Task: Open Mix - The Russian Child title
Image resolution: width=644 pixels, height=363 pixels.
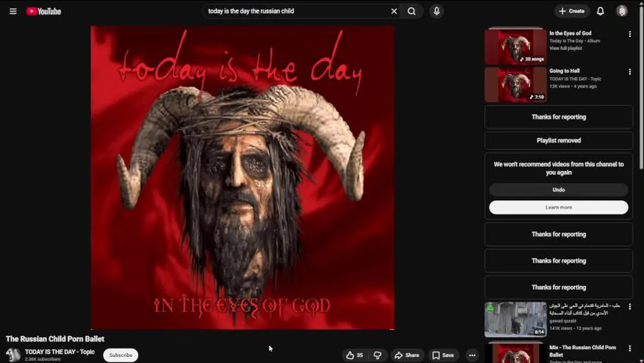Action: tap(583, 351)
